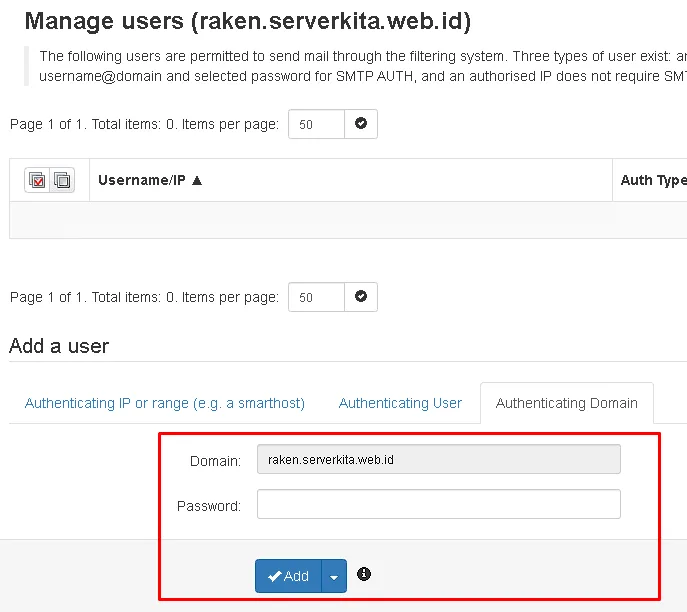This screenshot has width=687, height=612.
Task: Click the apply checkmark beside the top items-per-page box
Action: coord(361,124)
